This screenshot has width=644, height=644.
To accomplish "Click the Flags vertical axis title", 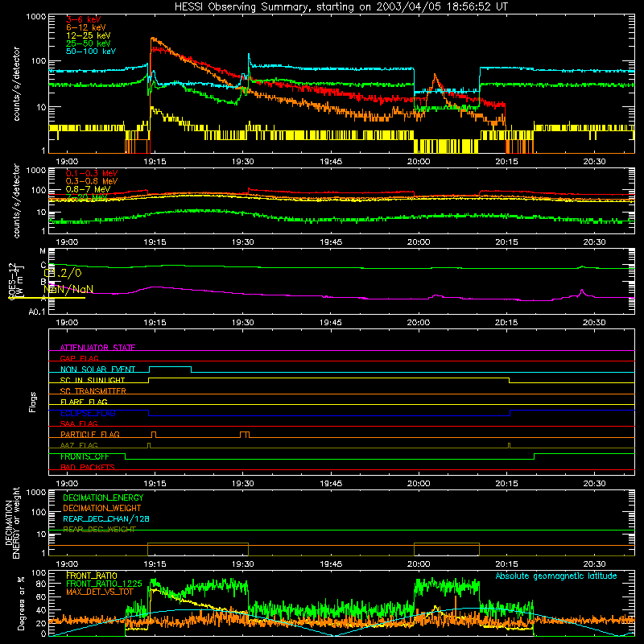I will click(x=33, y=402).
